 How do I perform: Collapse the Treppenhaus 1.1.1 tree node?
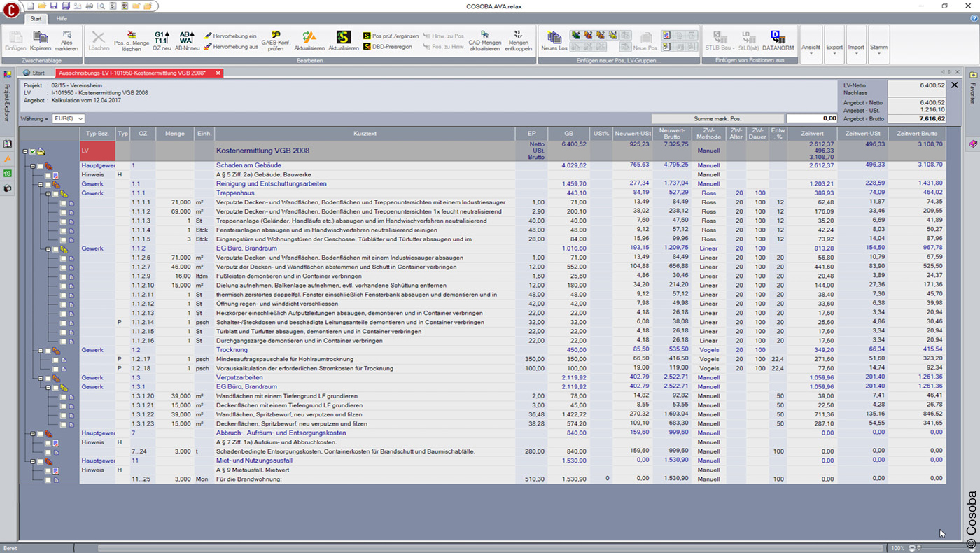point(48,194)
